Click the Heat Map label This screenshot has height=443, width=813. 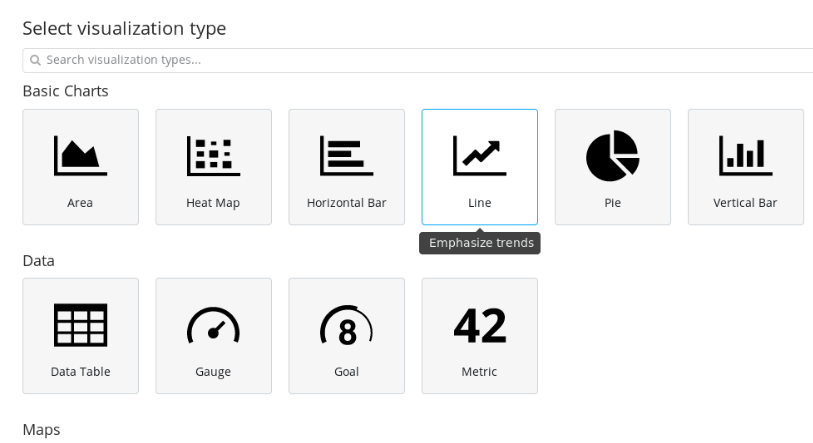[x=213, y=203]
